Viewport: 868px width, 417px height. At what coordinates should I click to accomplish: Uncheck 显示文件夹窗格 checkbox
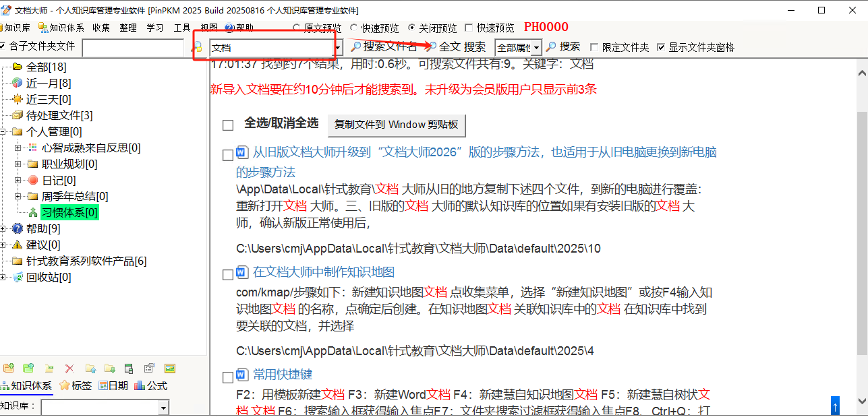(x=661, y=47)
